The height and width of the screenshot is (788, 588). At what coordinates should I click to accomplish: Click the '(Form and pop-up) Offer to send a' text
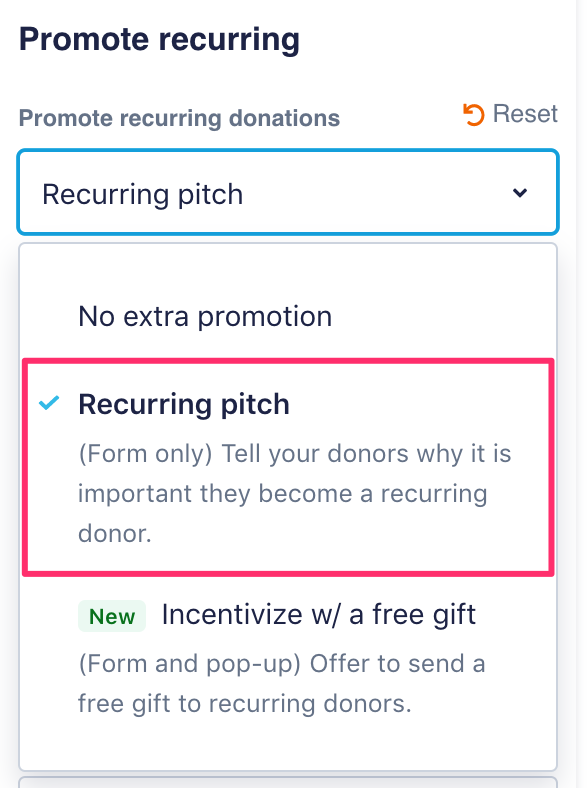tap(282, 664)
